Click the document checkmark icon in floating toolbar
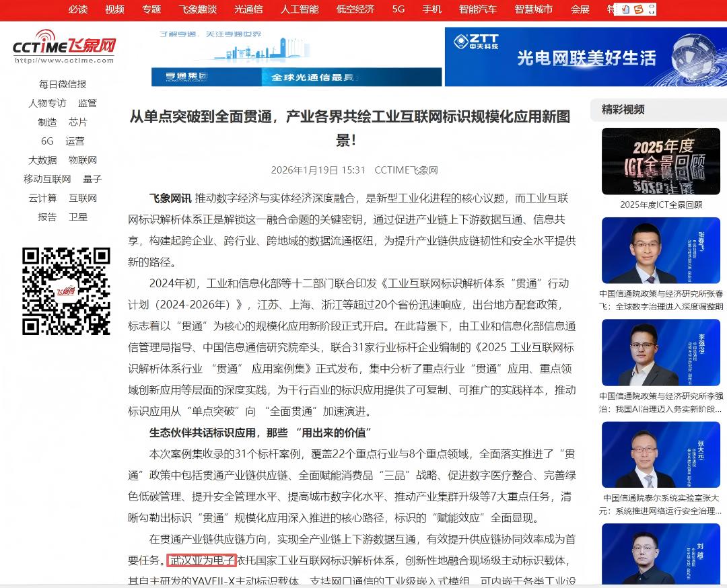The image size is (727, 588). (626, 9)
